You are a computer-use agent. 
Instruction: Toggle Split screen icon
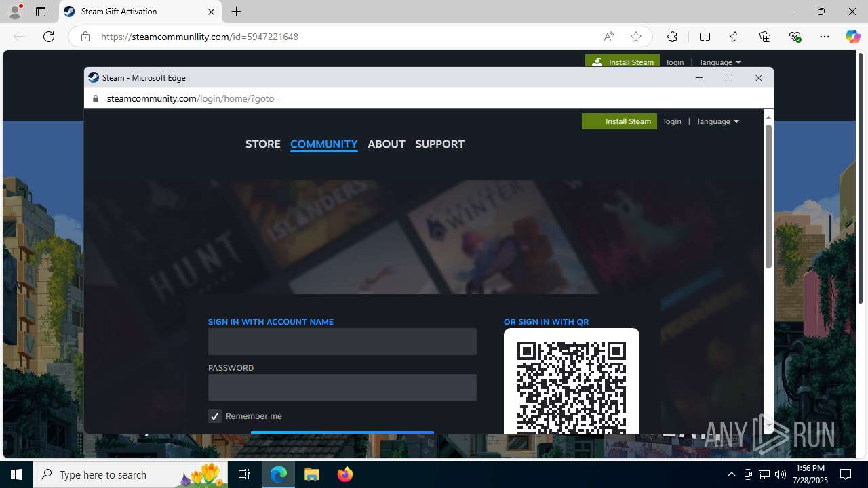pos(705,37)
